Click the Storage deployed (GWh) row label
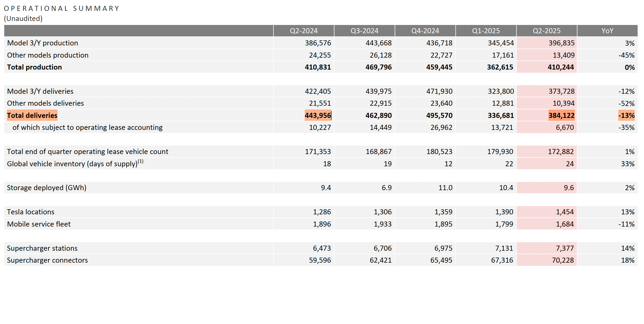The height and width of the screenshot is (324, 644). tap(46, 188)
